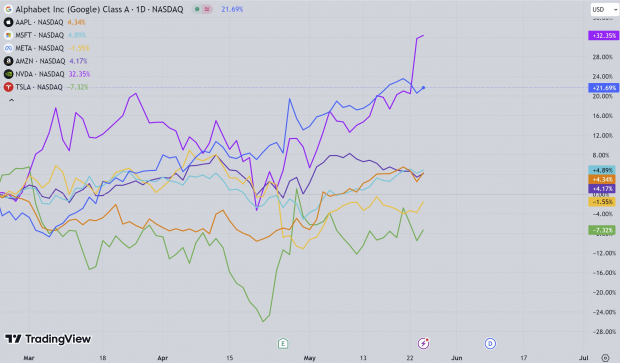Image resolution: width=620 pixels, height=363 pixels.
Task: Collapse the comparison symbols legend
Action: coord(11,100)
